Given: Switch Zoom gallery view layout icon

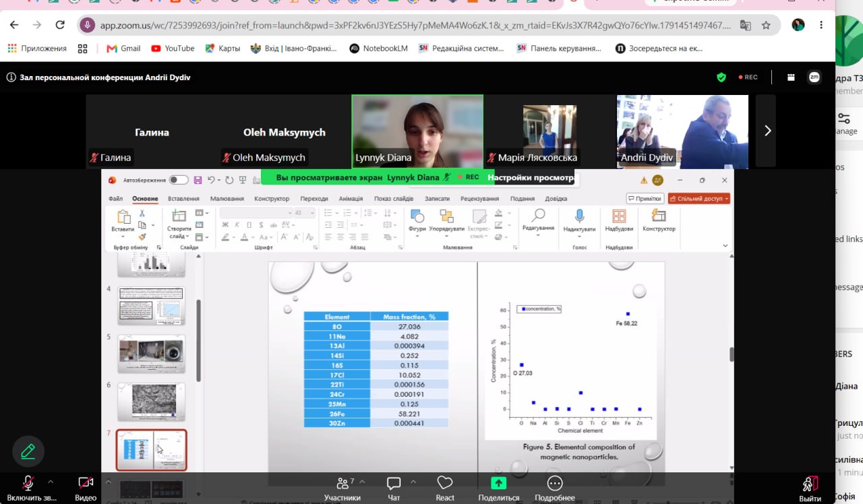Looking at the screenshot, I should coord(792,77).
